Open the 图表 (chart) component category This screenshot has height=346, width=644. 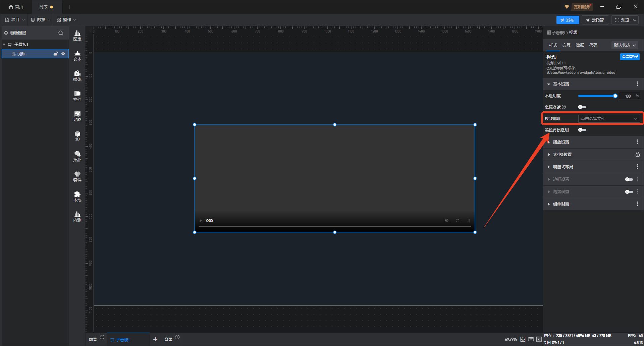tap(77, 36)
